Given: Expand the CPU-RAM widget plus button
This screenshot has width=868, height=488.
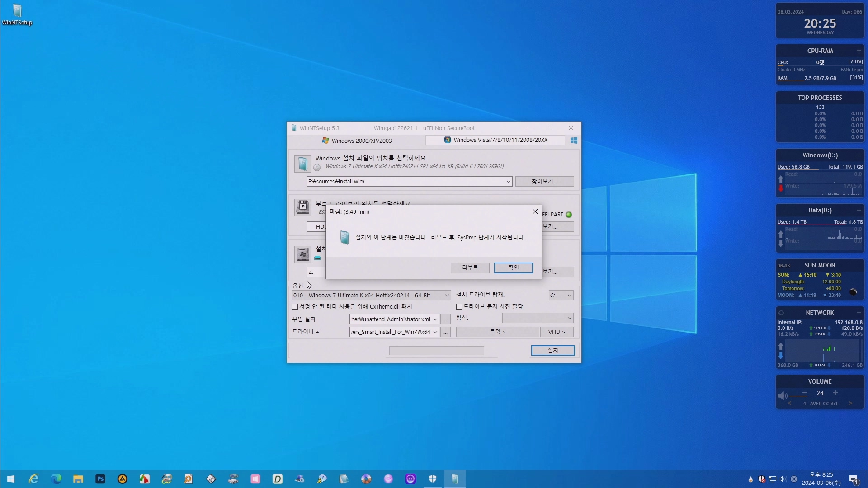Looking at the screenshot, I should click(x=859, y=51).
